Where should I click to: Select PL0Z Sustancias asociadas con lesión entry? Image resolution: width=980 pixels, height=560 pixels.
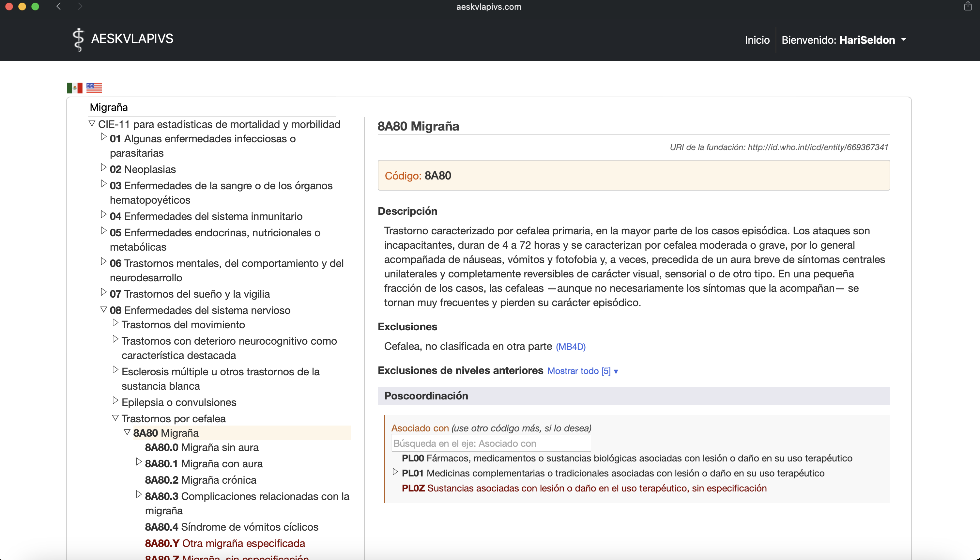tap(584, 488)
